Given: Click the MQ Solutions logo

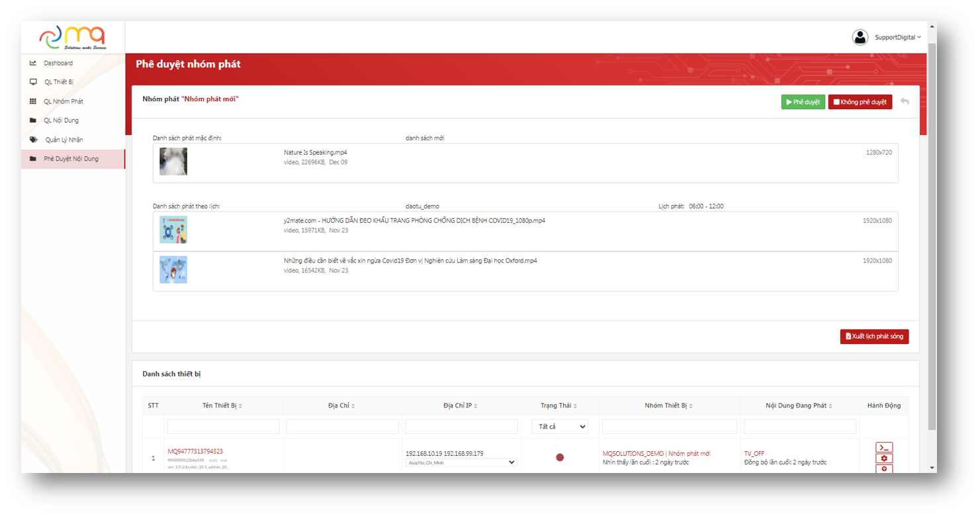Looking at the screenshot, I should tap(73, 37).
